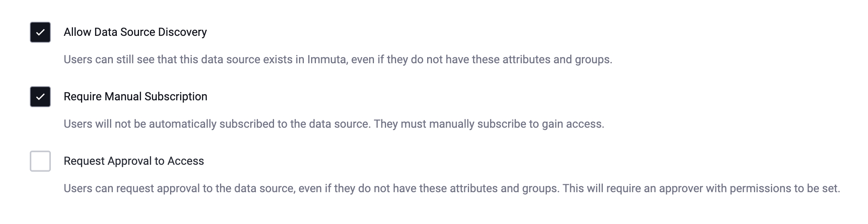This screenshot has height=224, width=868.
Task: Click the checkmark icon beside Allow Data Source Discovery
Action: point(40,32)
